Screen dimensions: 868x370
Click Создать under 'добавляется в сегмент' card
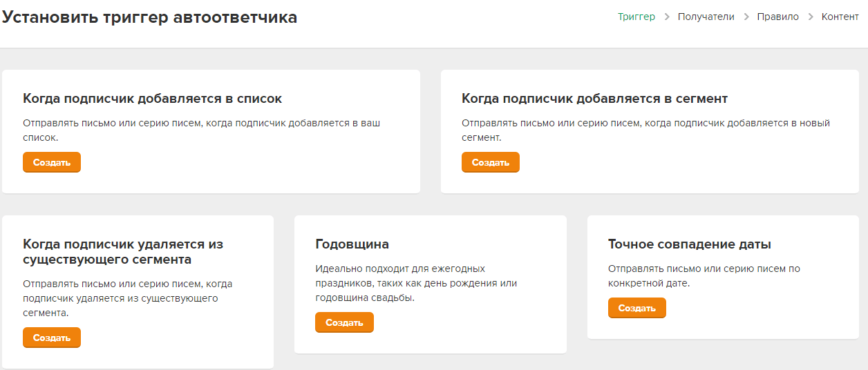pos(490,162)
